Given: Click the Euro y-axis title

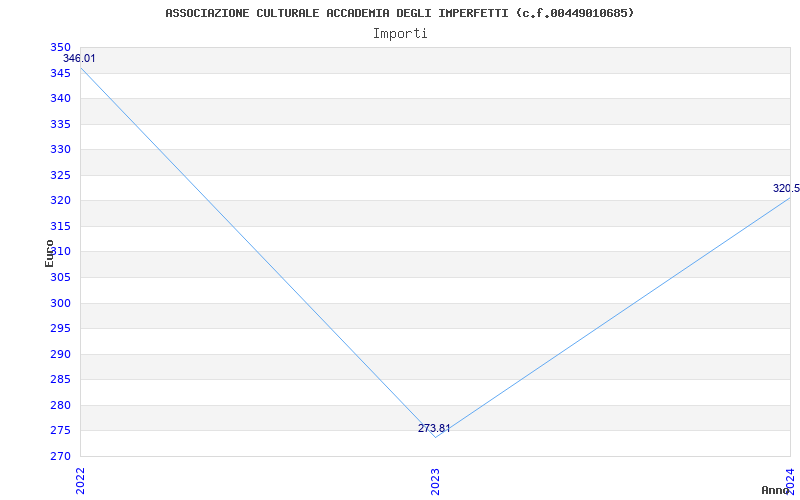Looking at the screenshot, I should click(49, 254).
